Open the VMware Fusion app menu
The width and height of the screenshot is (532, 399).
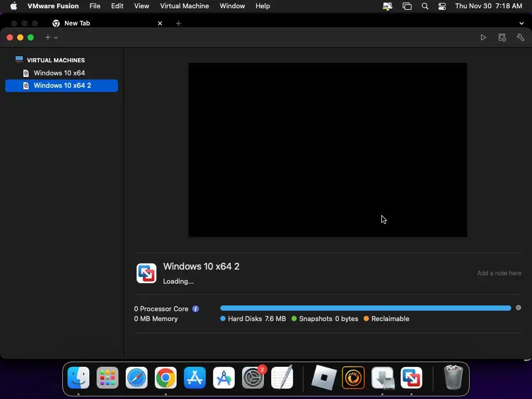click(53, 6)
